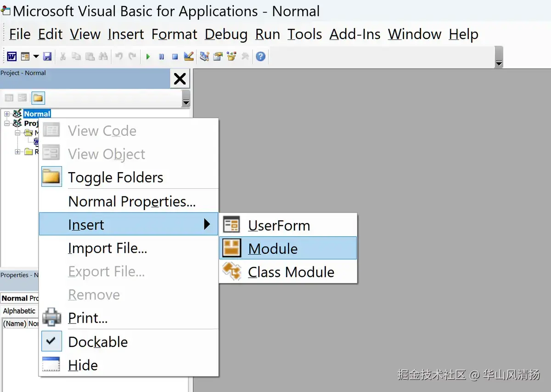Click the Print printer icon in context menu

(51, 318)
